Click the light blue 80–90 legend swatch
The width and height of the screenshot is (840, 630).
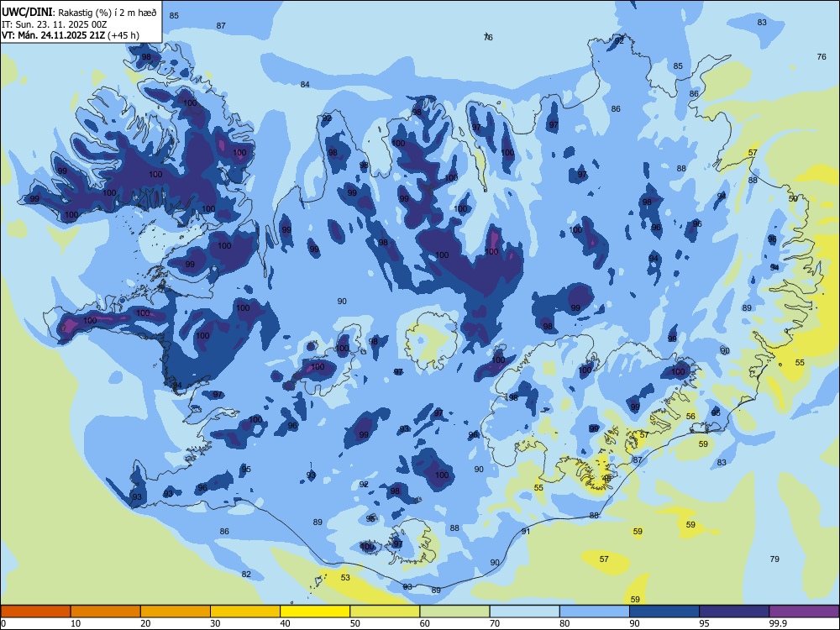pos(595,612)
